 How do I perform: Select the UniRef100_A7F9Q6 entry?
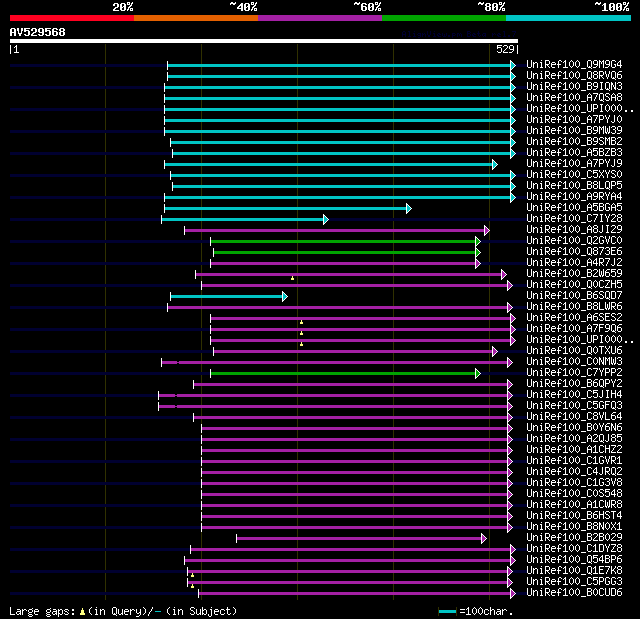click(x=574, y=329)
